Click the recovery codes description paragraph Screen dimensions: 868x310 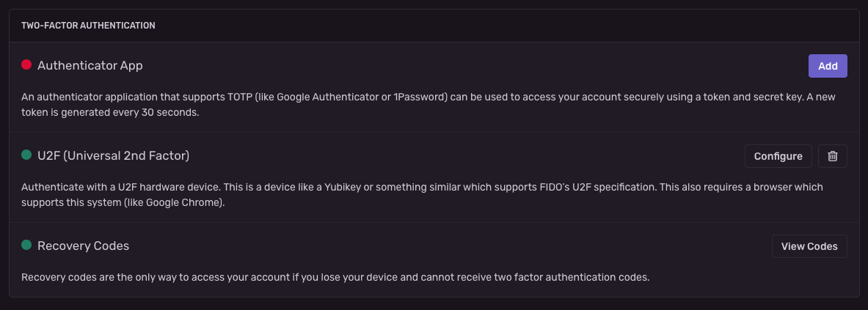point(335,278)
